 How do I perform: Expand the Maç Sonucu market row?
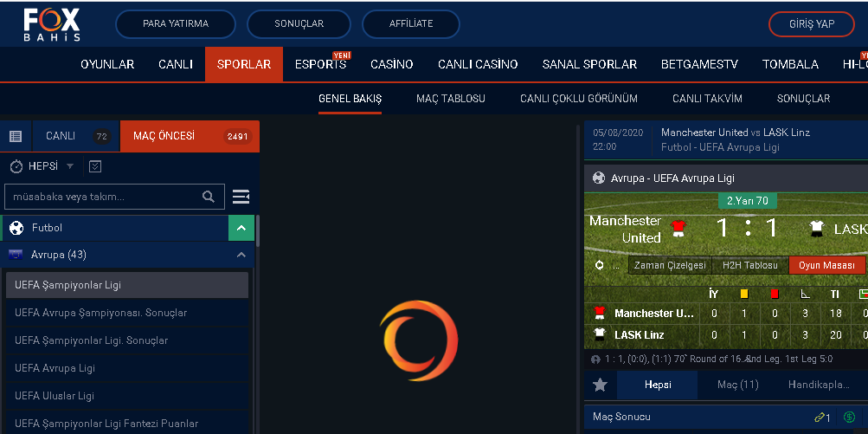(726, 417)
